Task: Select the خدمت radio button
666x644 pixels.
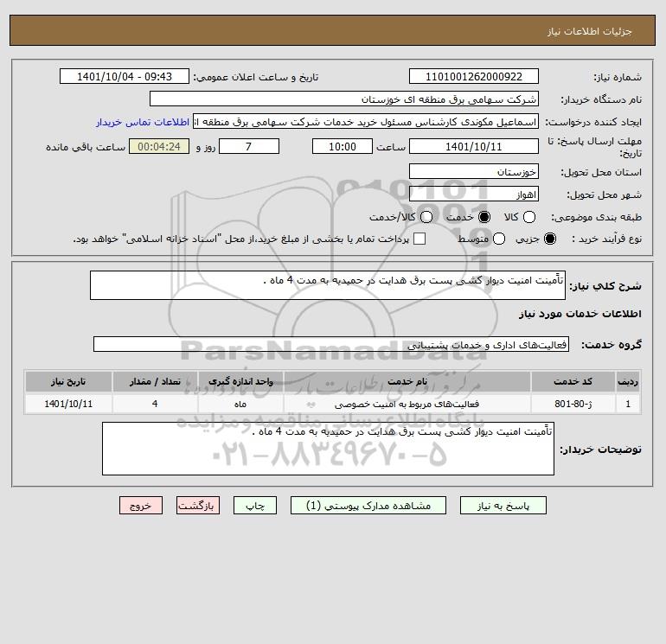Action: coord(483,217)
